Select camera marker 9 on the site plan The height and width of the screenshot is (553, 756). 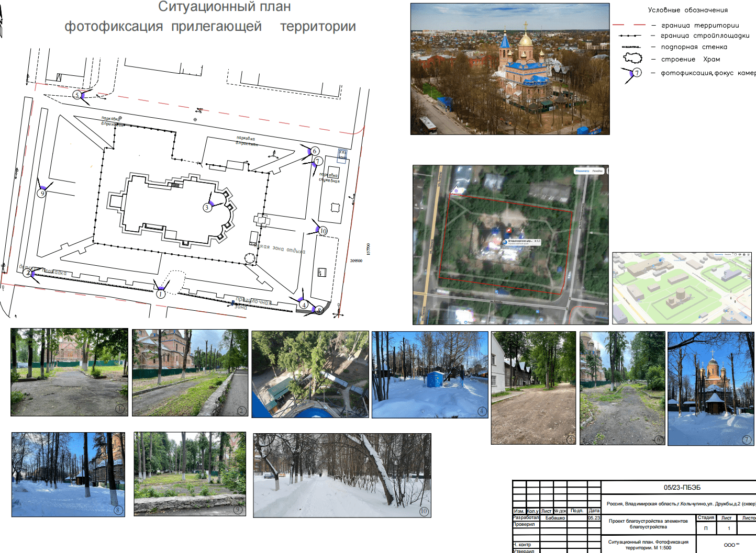point(42,193)
